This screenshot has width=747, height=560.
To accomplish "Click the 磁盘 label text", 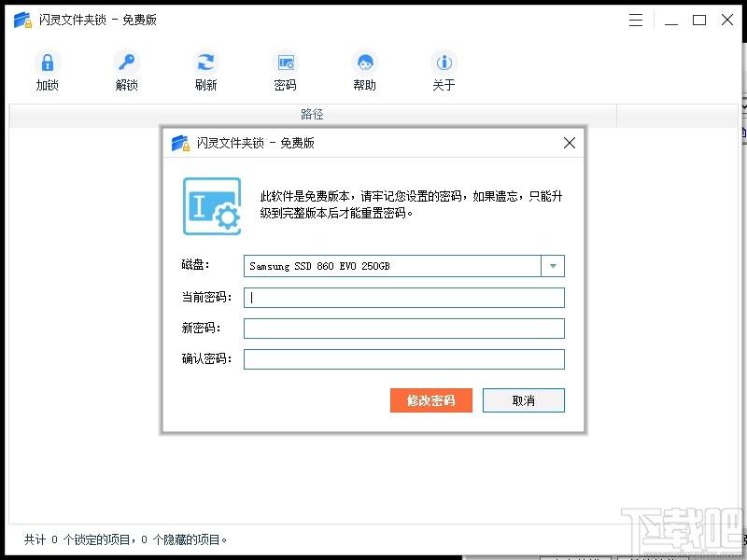I will [195, 264].
